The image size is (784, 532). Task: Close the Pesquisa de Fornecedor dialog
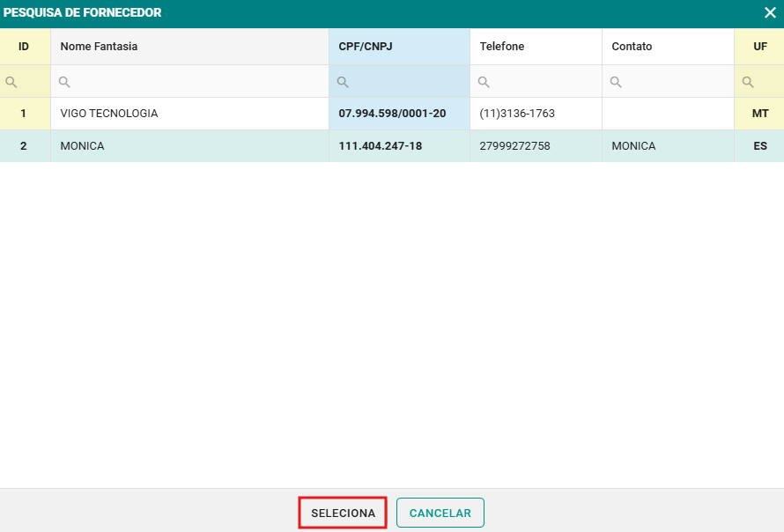[x=770, y=13]
